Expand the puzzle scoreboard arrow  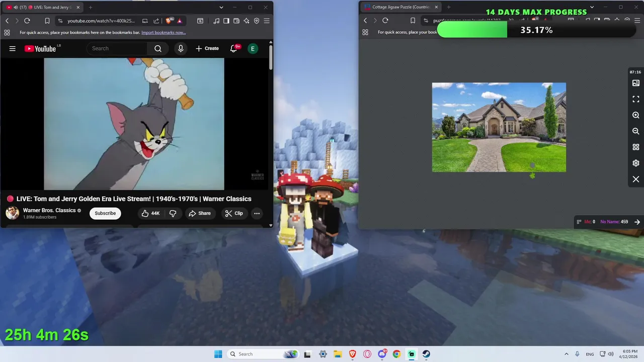[x=637, y=222]
